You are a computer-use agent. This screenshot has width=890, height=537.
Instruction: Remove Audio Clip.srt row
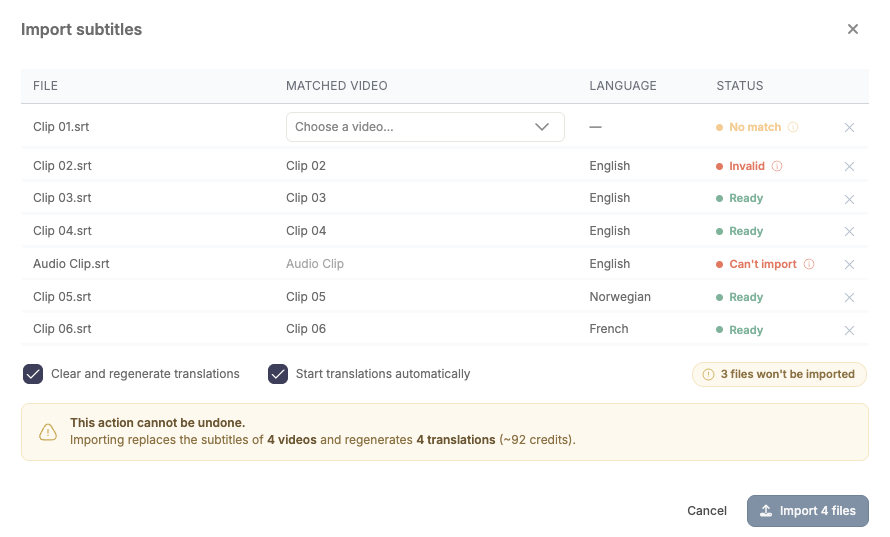pos(849,265)
